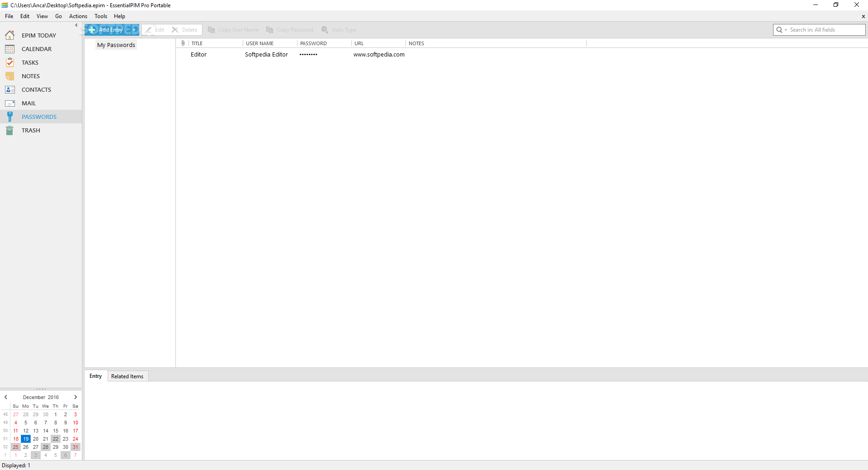The height and width of the screenshot is (470, 868).
Task: Click the CALENDAR label
Action: click(x=37, y=49)
